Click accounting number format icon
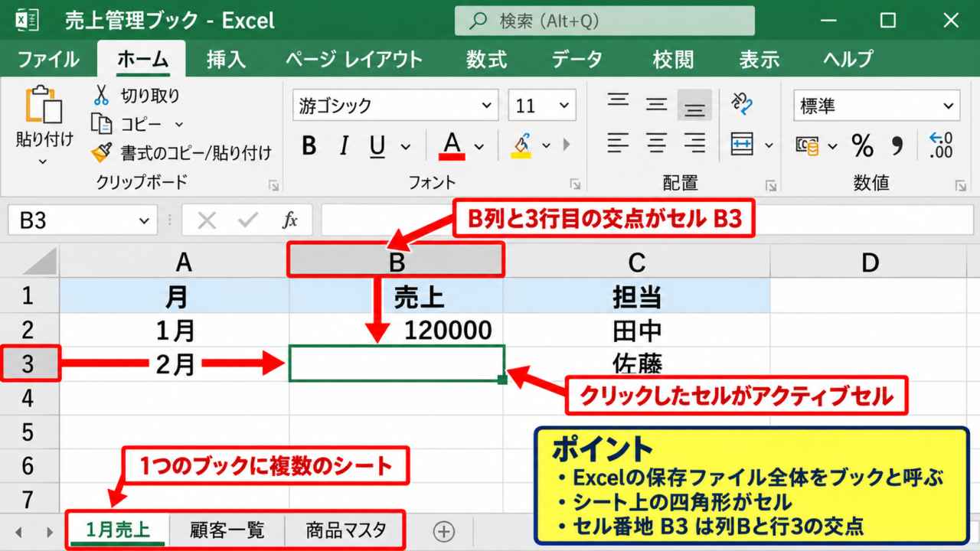This screenshot has width=980, height=551. click(x=807, y=145)
